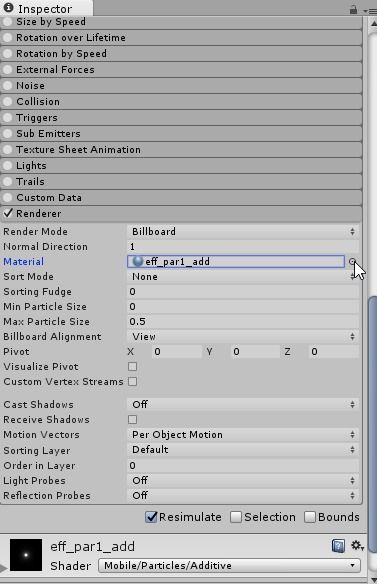This screenshot has height=584, width=377.
Task: Uncheck the Resimulate checkbox
Action: (151, 517)
